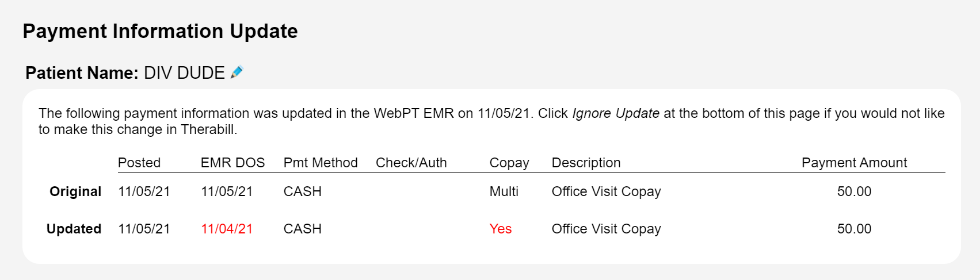Click the original EMR DOS date 11/05/21

[x=227, y=191]
